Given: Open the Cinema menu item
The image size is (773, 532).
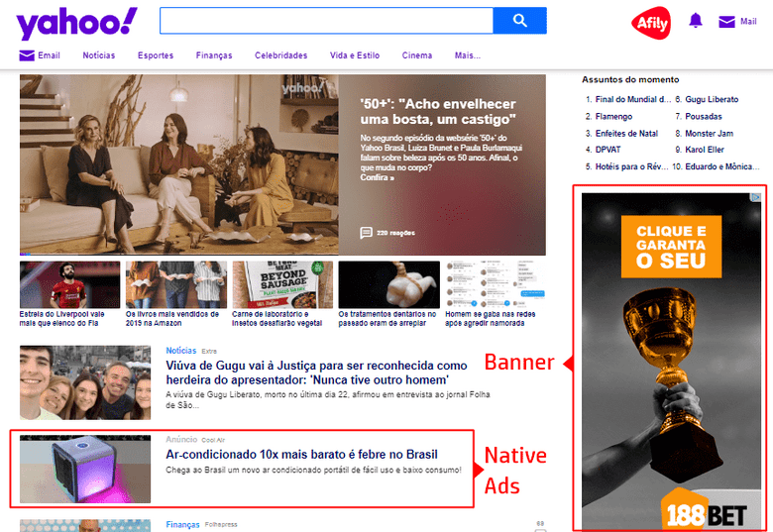Looking at the screenshot, I should (x=416, y=55).
